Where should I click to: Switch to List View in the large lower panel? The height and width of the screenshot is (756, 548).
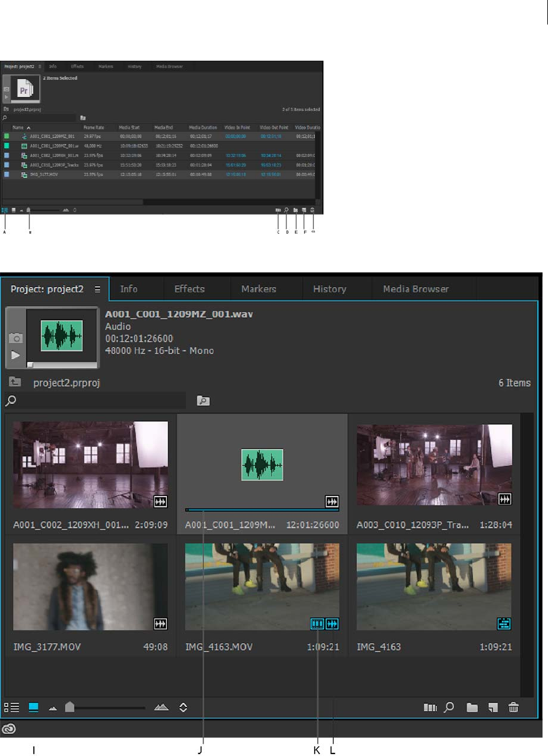click(x=12, y=707)
